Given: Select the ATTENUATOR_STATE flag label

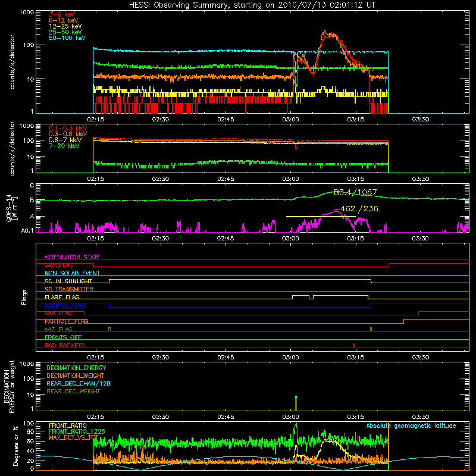Looking at the screenshot, I should point(72,257).
